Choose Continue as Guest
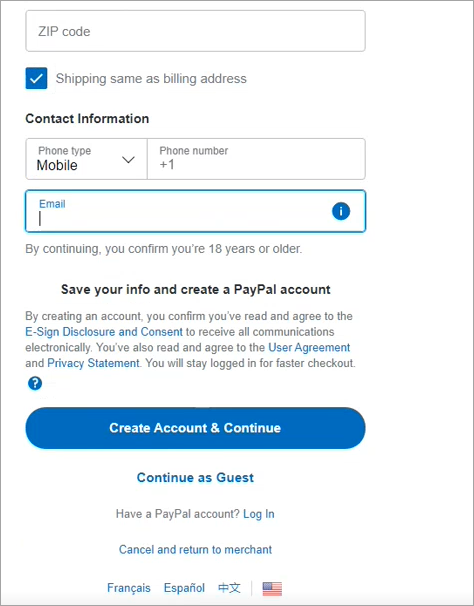Image resolution: width=474 pixels, height=606 pixels. point(195,478)
